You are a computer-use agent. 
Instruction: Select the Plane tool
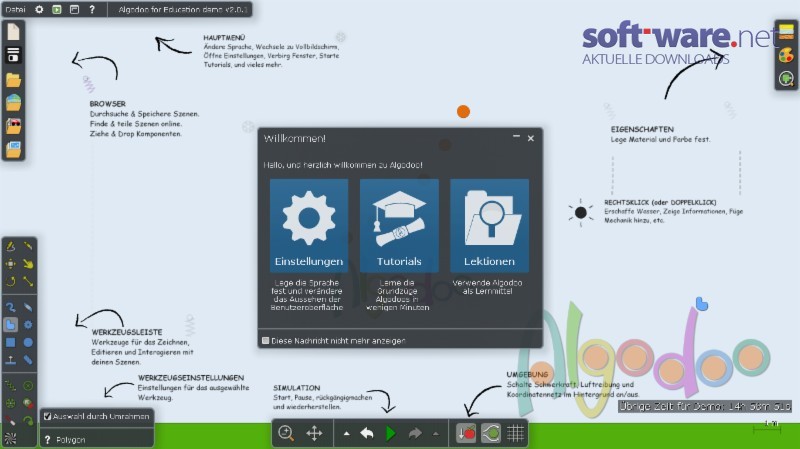pyautogui.click(x=10, y=360)
